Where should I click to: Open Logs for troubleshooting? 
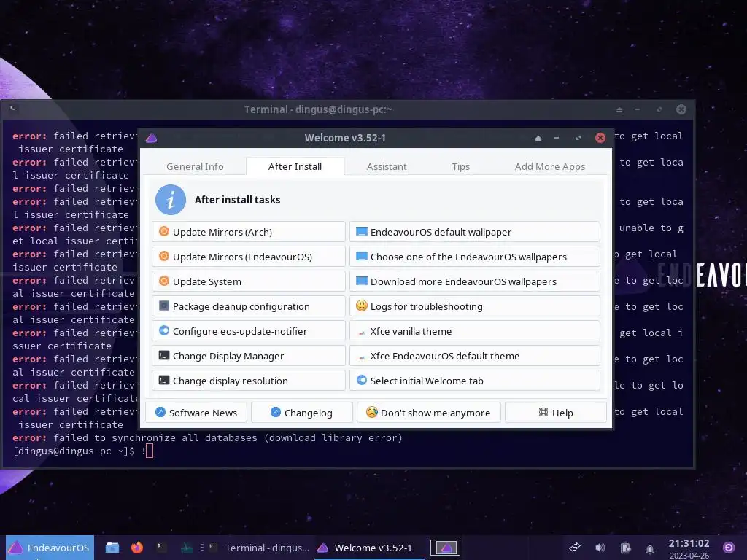pos(474,306)
